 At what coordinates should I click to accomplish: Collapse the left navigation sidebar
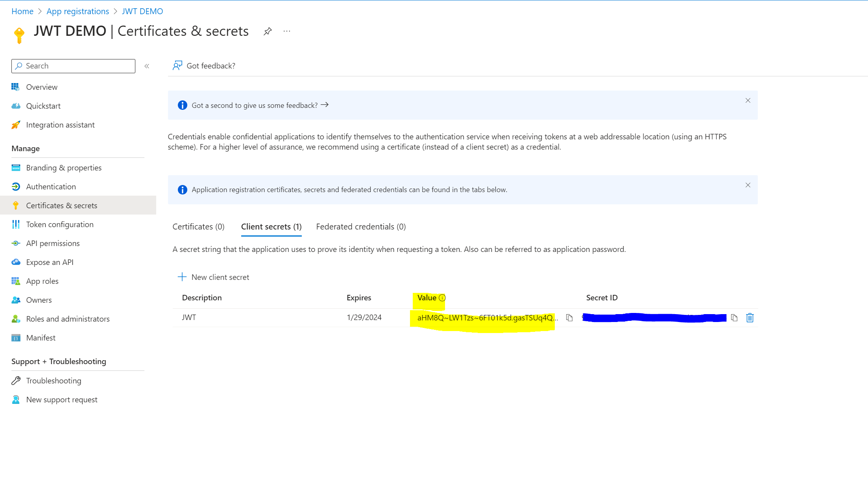147,66
